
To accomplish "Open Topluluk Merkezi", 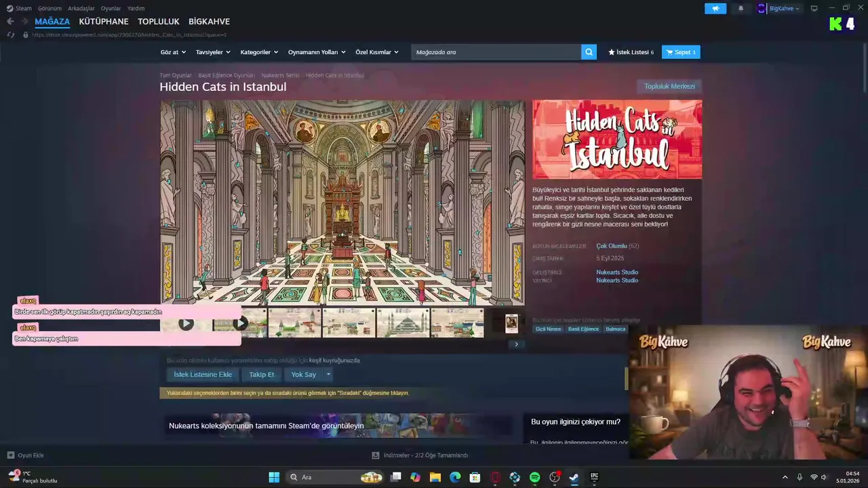I will click(669, 86).
